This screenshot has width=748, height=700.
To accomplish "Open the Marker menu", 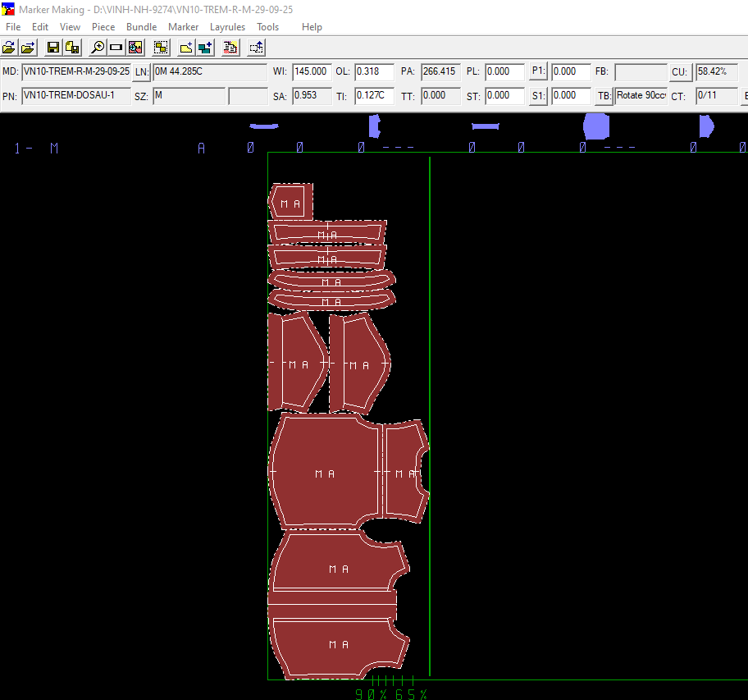I will point(183,27).
